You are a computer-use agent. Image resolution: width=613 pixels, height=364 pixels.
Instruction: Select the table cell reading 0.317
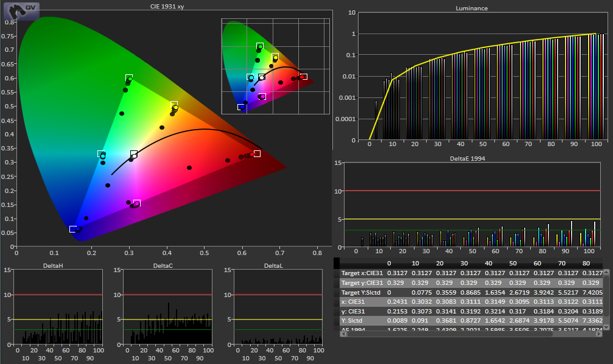tap(517, 312)
